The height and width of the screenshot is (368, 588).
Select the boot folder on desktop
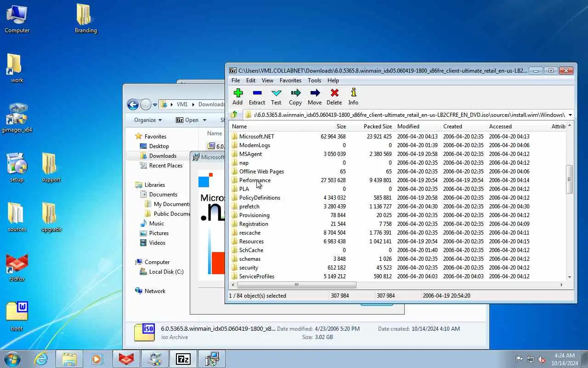pos(17,316)
